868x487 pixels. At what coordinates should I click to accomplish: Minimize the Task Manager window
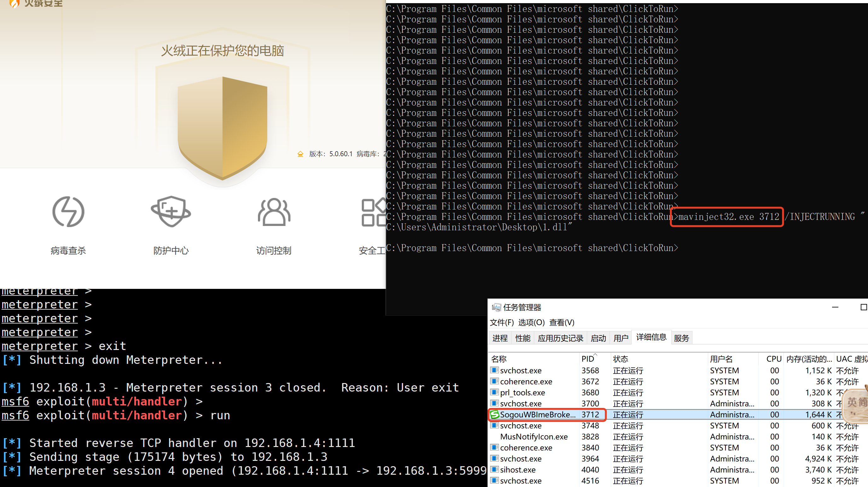pos(835,307)
